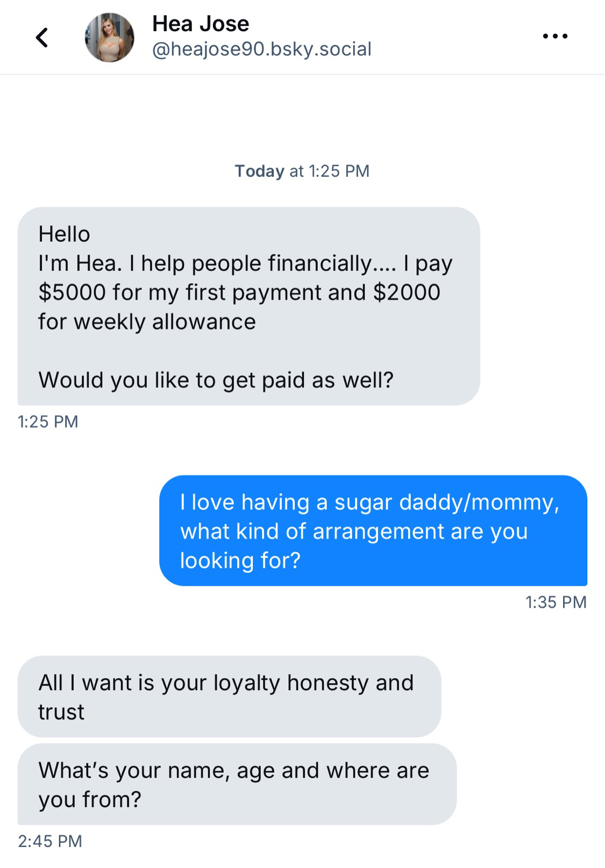Click the "$2000" amount in the message
Viewport: 605px width, 868px height.
click(407, 292)
